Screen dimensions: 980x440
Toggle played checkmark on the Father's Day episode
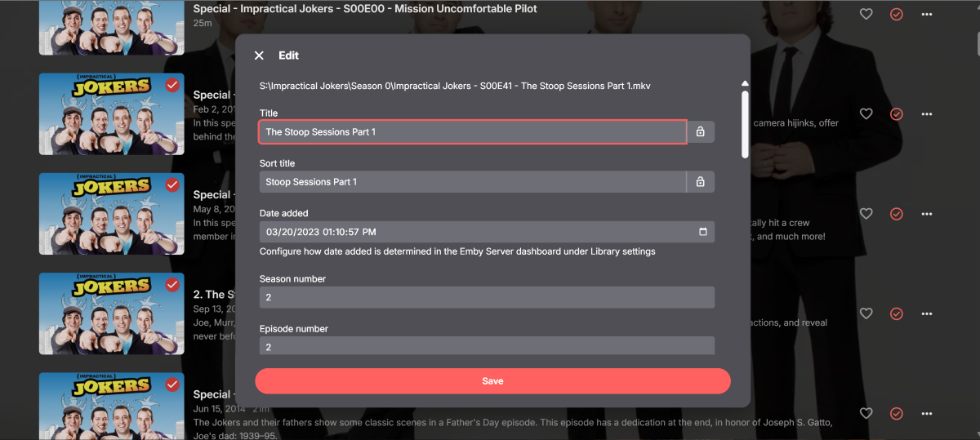point(897,413)
